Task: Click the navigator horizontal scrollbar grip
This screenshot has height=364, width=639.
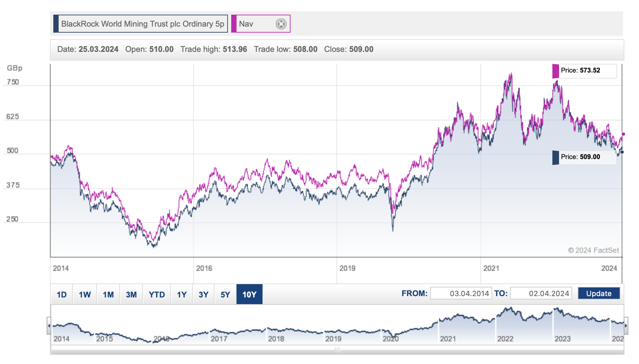Action: [337, 350]
